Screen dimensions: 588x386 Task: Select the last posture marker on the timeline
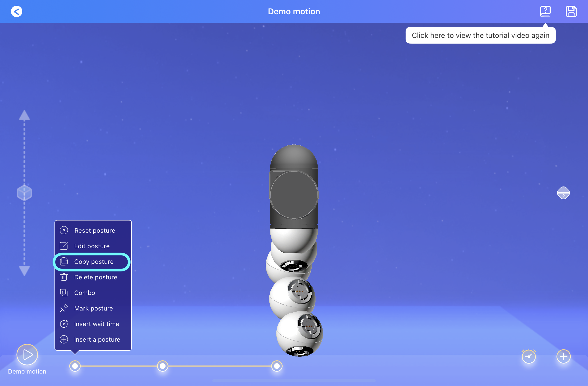click(277, 366)
